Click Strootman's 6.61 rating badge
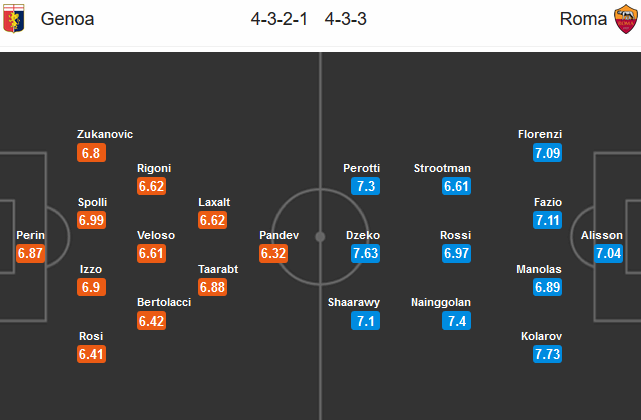The height and width of the screenshot is (420, 641). pyautogui.click(x=456, y=187)
